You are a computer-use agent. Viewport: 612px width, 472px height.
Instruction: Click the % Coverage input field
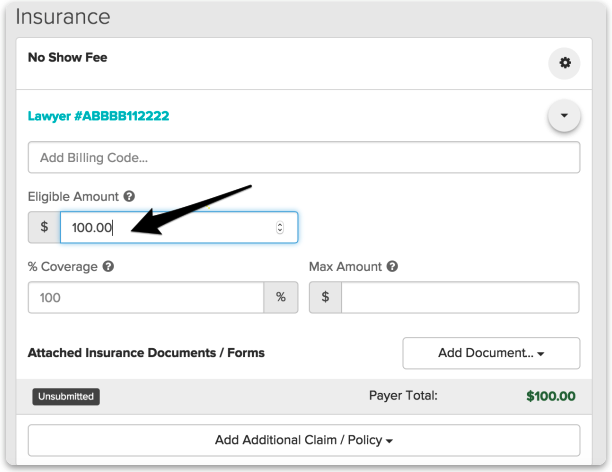point(146,297)
